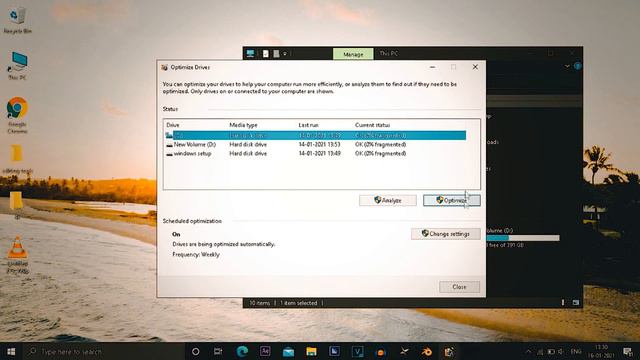Open the notification action center

628,351
